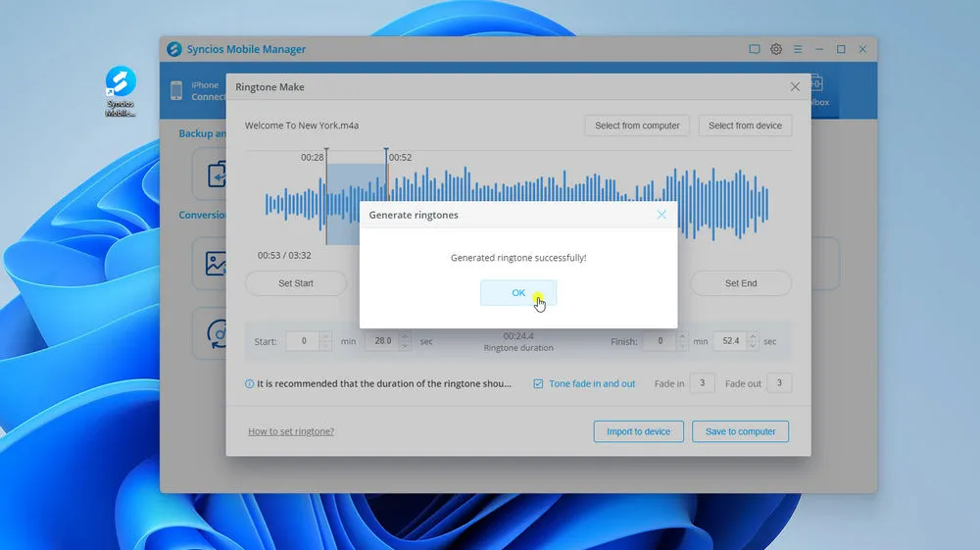980x550 pixels.
Task: Open Syncios settings gear icon
Action: 775,49
